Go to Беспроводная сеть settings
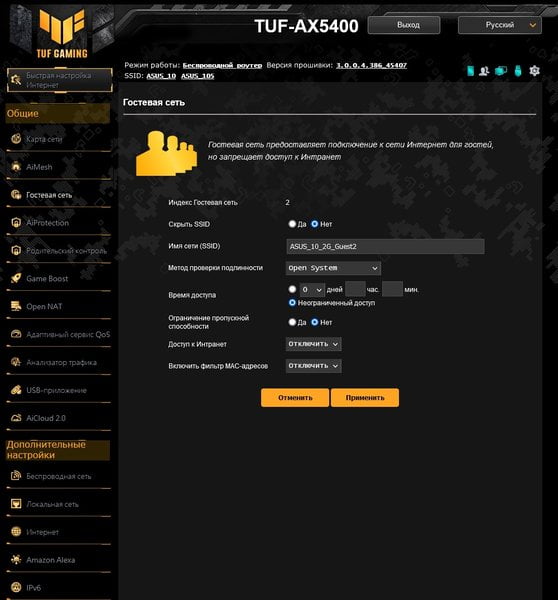The image size is (558, 600). (58, 476)
